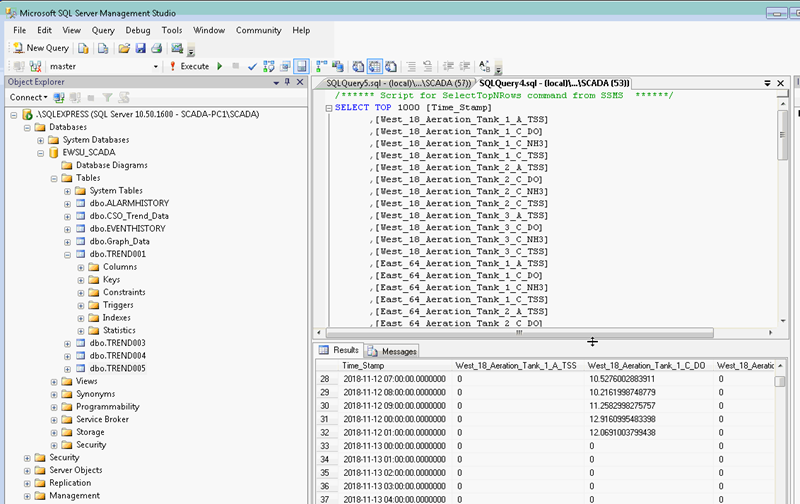Open the Community menu

(x=259, y=31)
